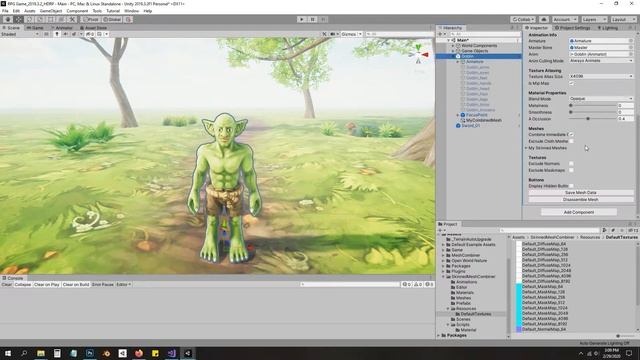The width and height of the screenshot is (640, 360).
Task: Switch to the Animator tab
Action: (62, 28)
